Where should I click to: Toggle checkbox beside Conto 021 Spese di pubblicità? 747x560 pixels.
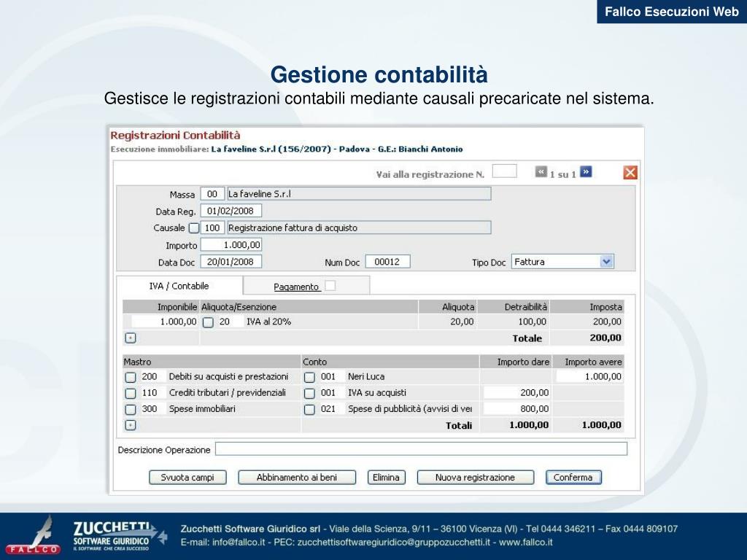tap(309, 410)
